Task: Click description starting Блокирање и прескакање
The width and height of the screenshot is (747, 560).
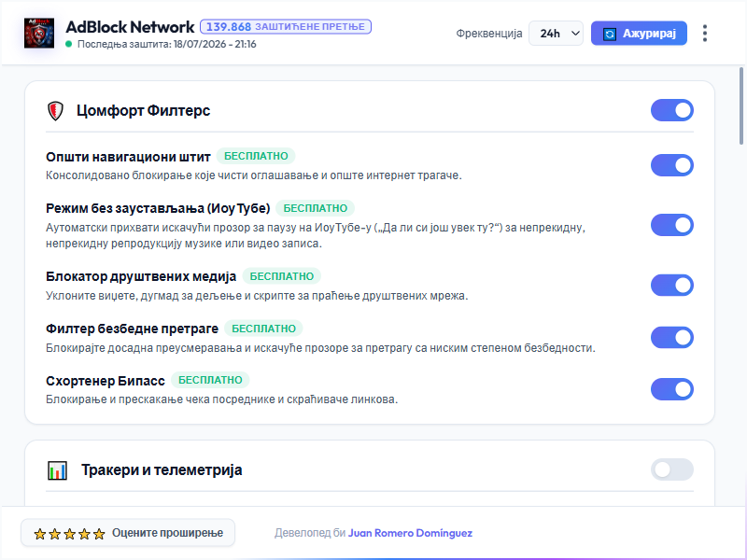Action: point(221,399)
